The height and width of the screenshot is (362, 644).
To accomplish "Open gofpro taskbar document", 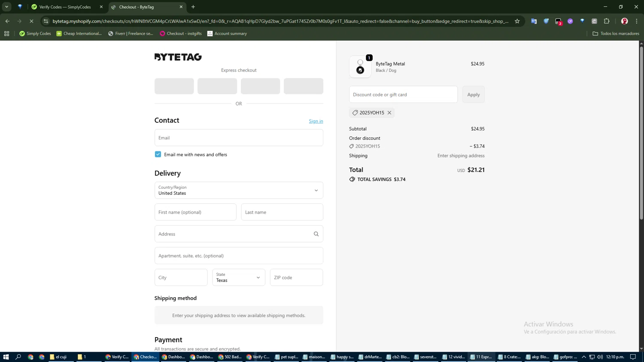I will click(x=565, y=357).
